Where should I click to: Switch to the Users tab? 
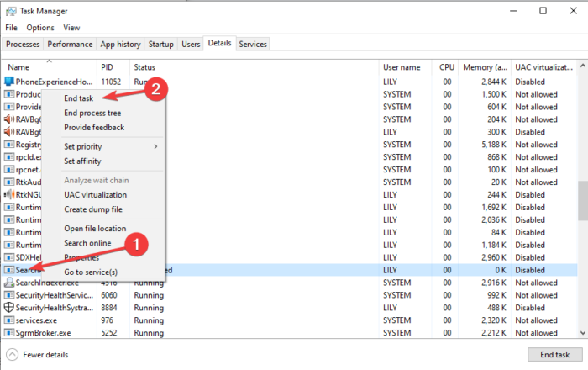tap(191, 44)
